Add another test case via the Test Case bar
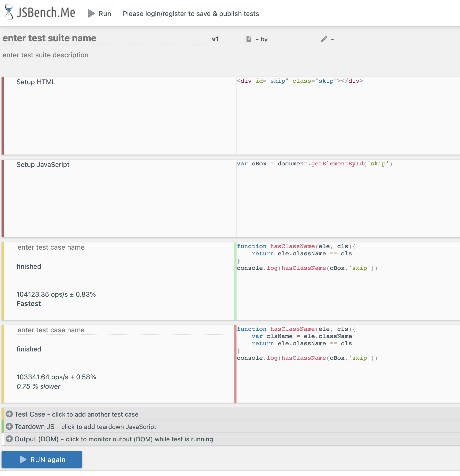The image size is (460, 476). [x=76, y=414]
